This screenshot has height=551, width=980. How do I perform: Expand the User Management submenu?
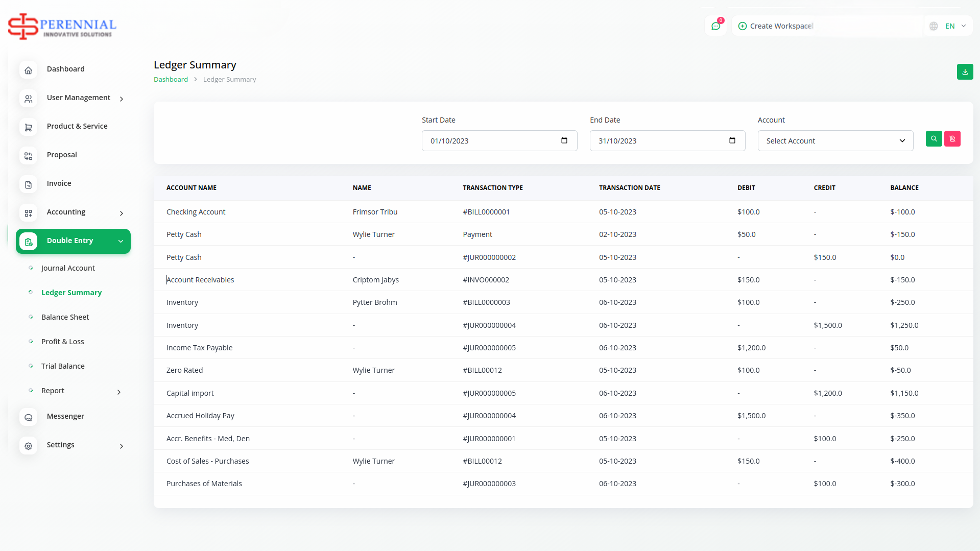pos(121,99)
